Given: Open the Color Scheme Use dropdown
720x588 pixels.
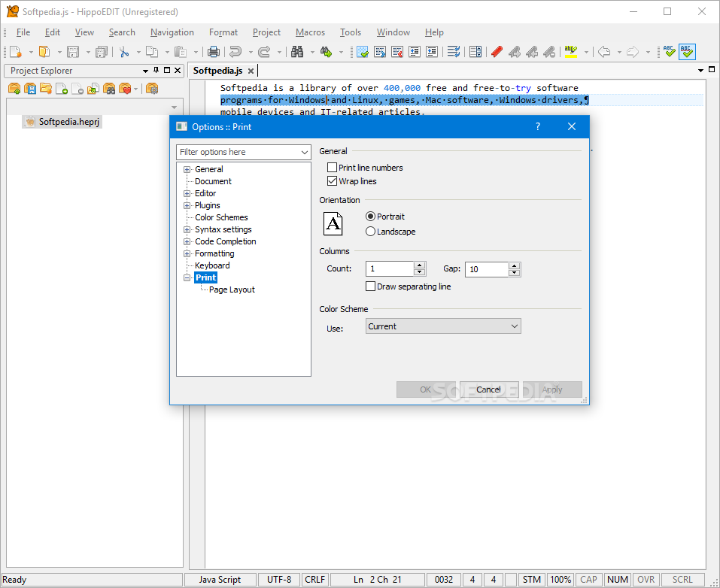Looking at the screenshot, I should (x=443, y=326).
